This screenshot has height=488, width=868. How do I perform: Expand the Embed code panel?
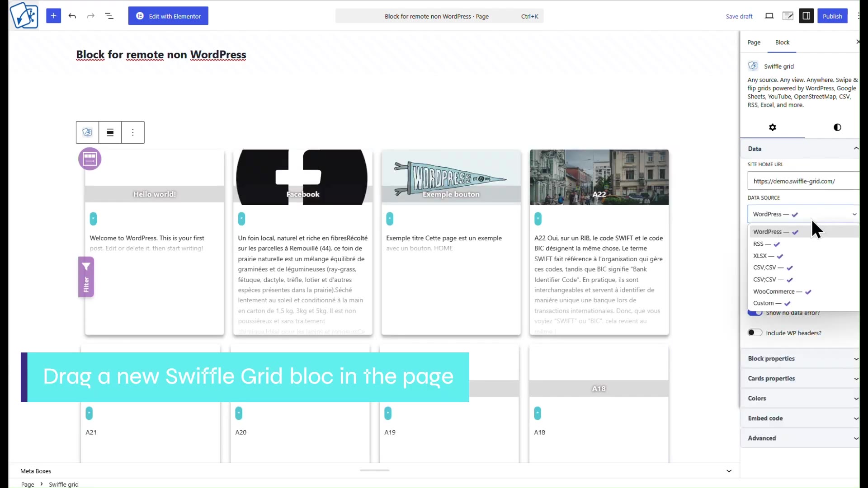point(800,418)
